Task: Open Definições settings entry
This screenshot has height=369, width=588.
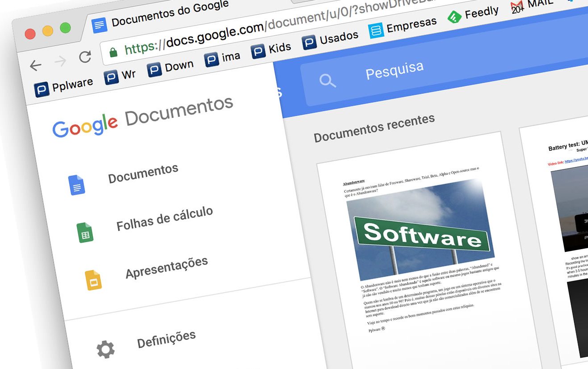Action: 166,339
